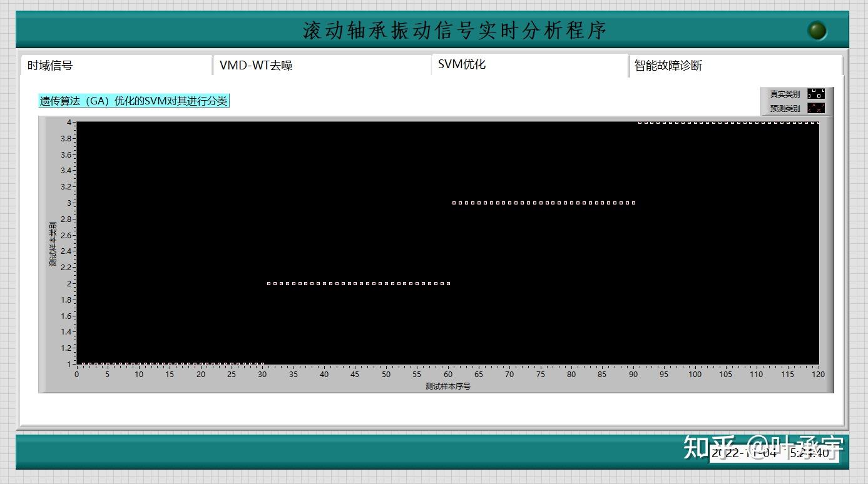This screenshot has width=868, height=484.
Task: Select the Y-axis label 测试样本类别
Action: 52,243
